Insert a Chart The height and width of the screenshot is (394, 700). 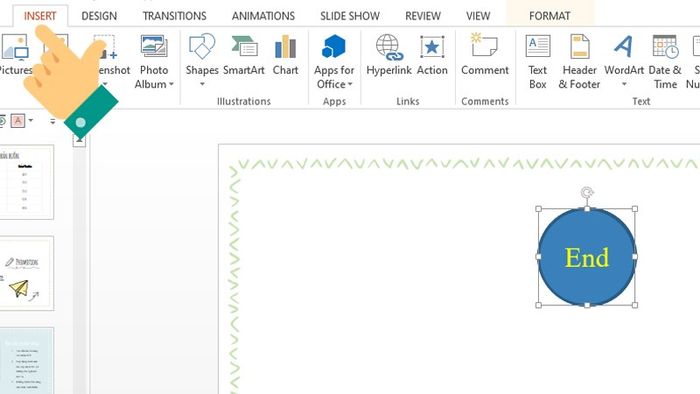click(x=285, y=54)
